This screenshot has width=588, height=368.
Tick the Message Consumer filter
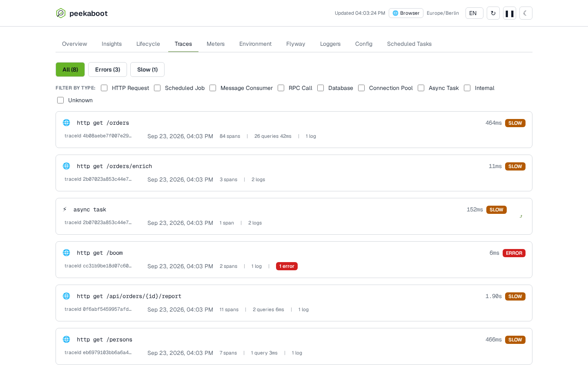click(213, 88)
